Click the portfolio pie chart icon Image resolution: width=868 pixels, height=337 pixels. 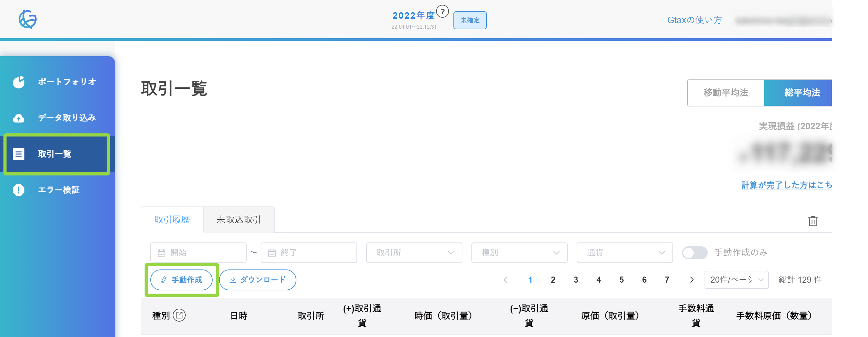pyautogui.click(x=19, y=82)
